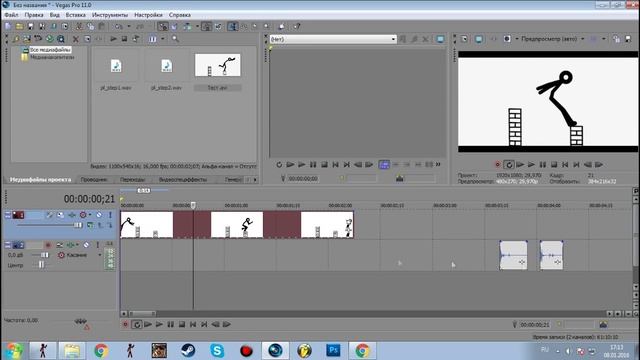Open the Касание automation mode dropdown

point(100,255)
